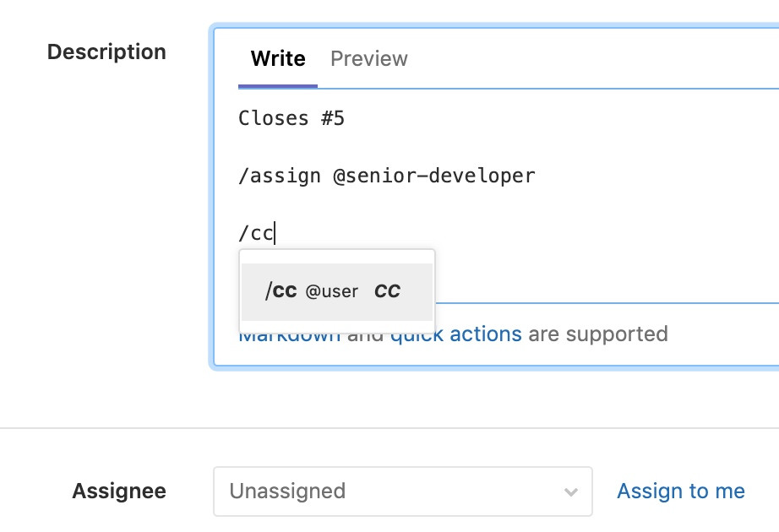Click the blank line above /cc

point(422,205)
